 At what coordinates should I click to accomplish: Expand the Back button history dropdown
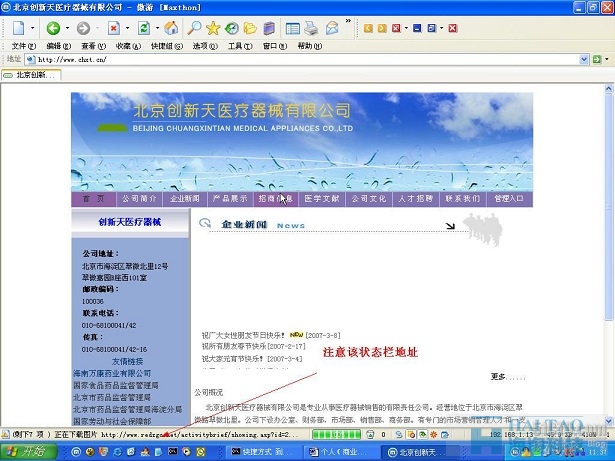(67, 28)
